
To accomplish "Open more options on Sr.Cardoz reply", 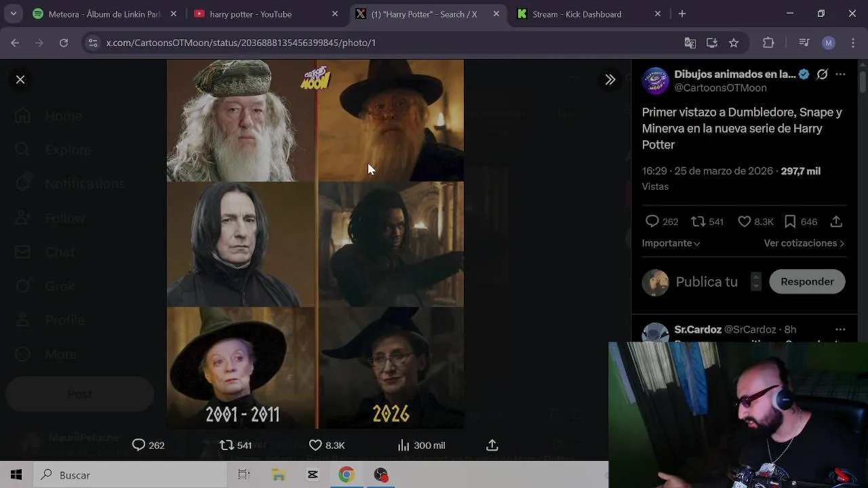I will [x=840, y=329].
